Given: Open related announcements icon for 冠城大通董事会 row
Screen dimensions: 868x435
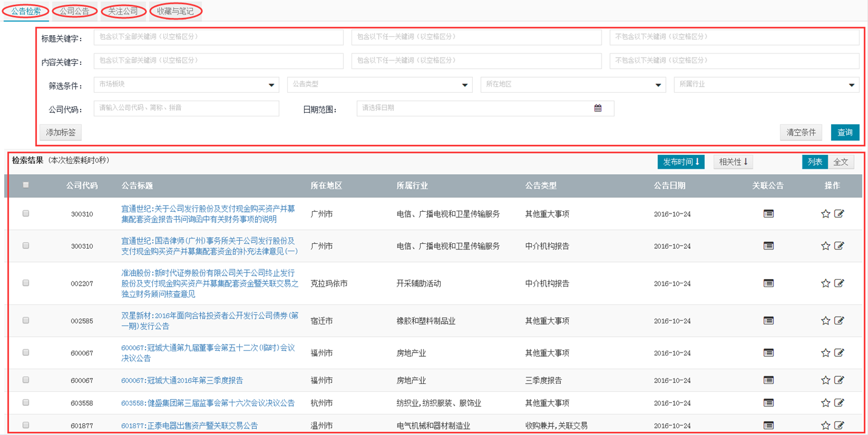Looking at the screenshot, I should pos(768,352).
